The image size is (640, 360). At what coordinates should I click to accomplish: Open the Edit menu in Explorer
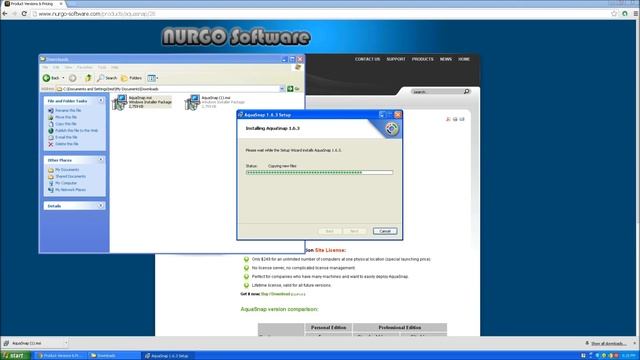(56, 67)
